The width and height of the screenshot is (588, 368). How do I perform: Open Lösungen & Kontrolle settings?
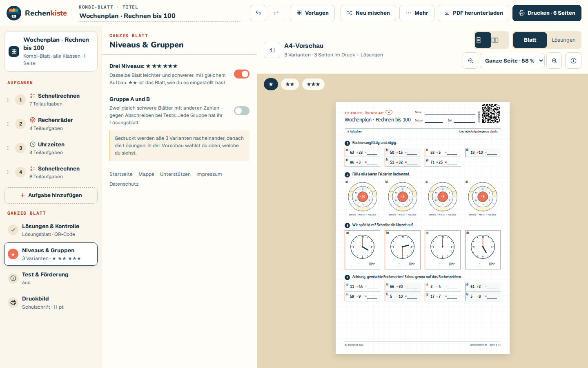[x=51, y=230]
